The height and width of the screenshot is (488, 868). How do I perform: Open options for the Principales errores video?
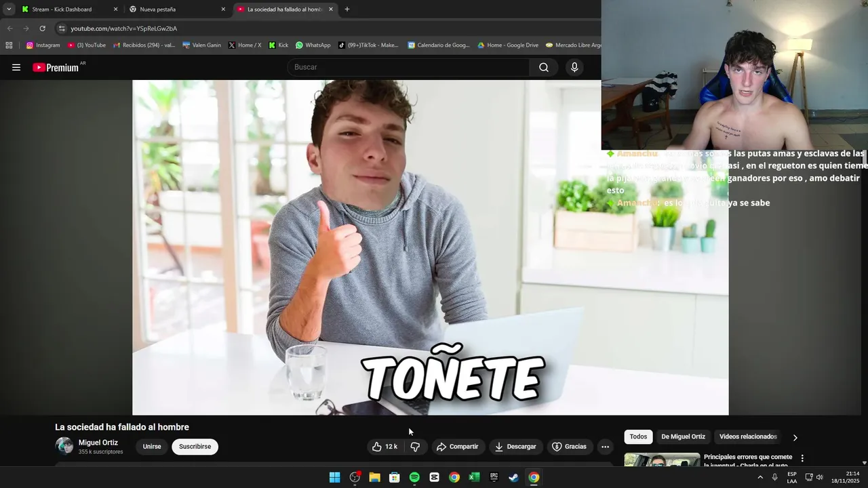[x=802, y=458]
